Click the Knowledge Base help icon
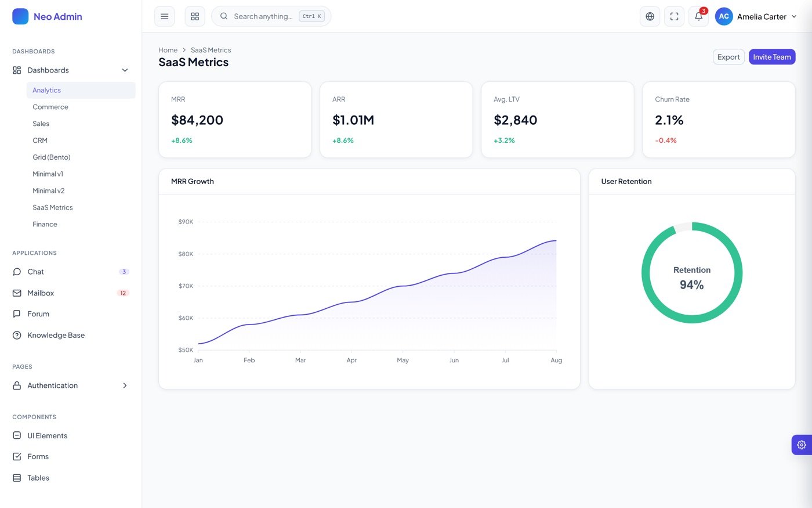 (x=17, y=335)
